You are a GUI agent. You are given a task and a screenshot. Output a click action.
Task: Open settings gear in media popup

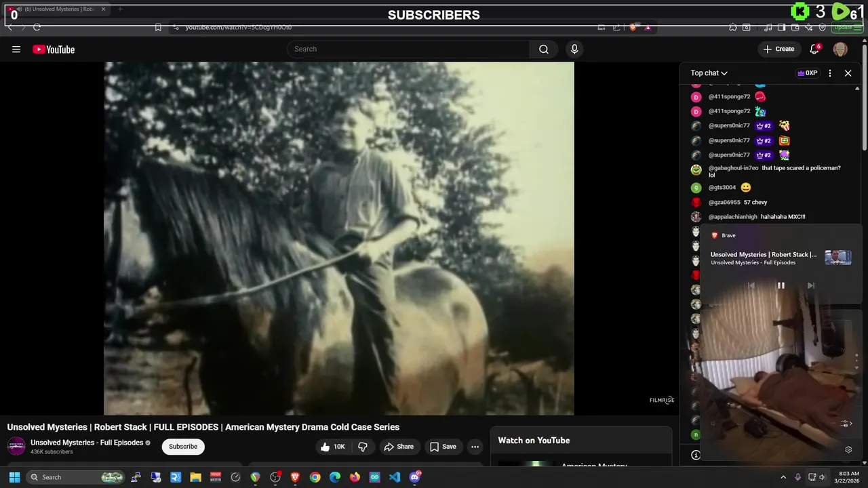(x=848, y=449)
